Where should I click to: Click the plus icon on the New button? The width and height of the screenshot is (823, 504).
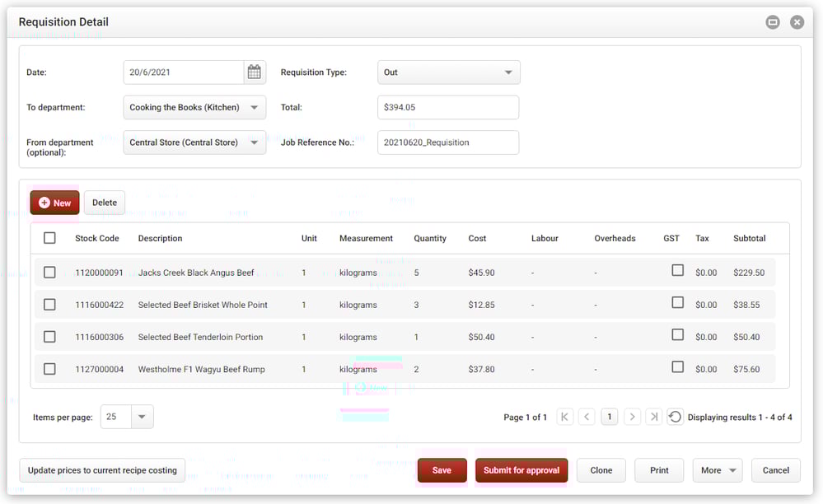42,202
